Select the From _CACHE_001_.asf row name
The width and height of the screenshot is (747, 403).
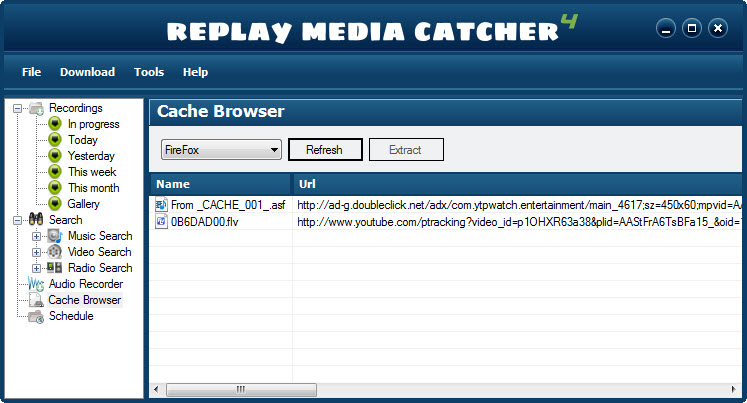coord(228,205)
